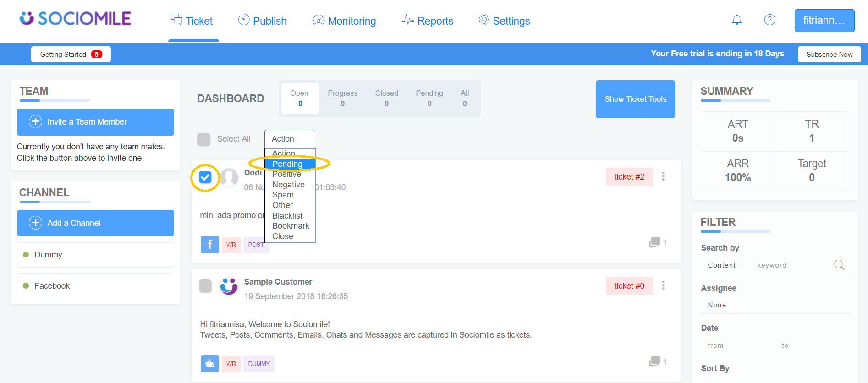Click Add a Channel

tap(95, 223)
